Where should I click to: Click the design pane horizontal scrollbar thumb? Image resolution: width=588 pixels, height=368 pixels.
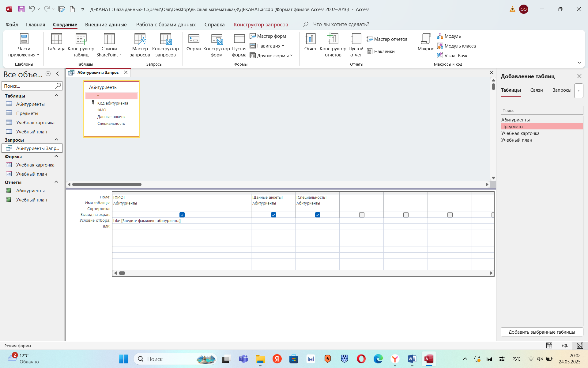click(107, 184)
